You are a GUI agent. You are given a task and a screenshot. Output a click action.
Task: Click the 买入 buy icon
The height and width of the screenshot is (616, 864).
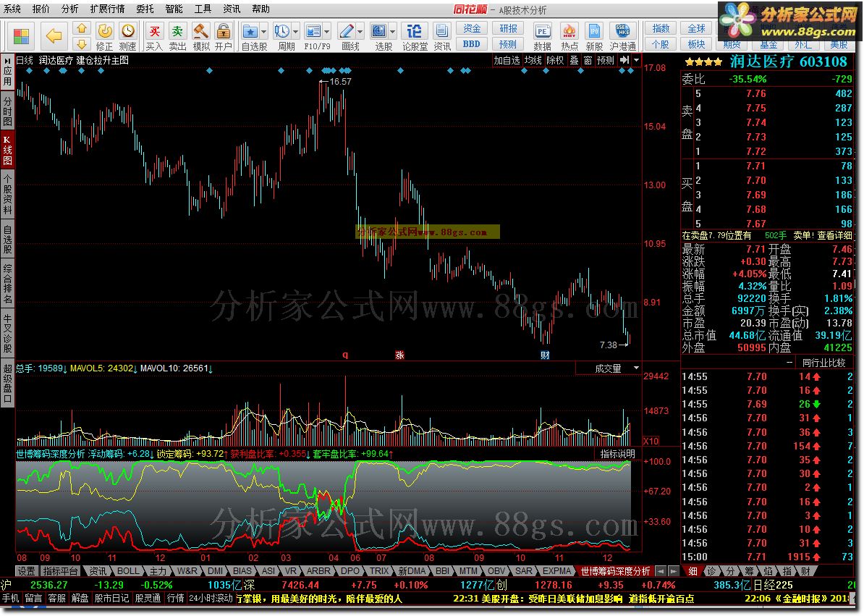coord(155,36)
